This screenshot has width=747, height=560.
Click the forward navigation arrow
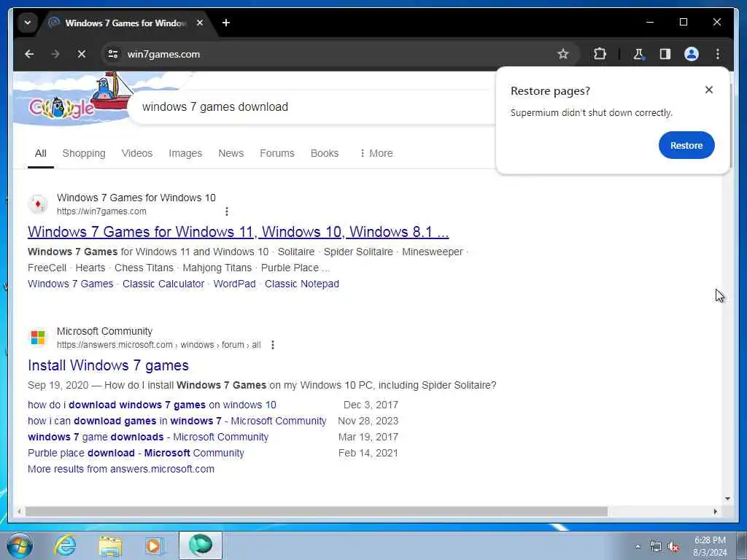pyautogui.click(x=55, y=54)
